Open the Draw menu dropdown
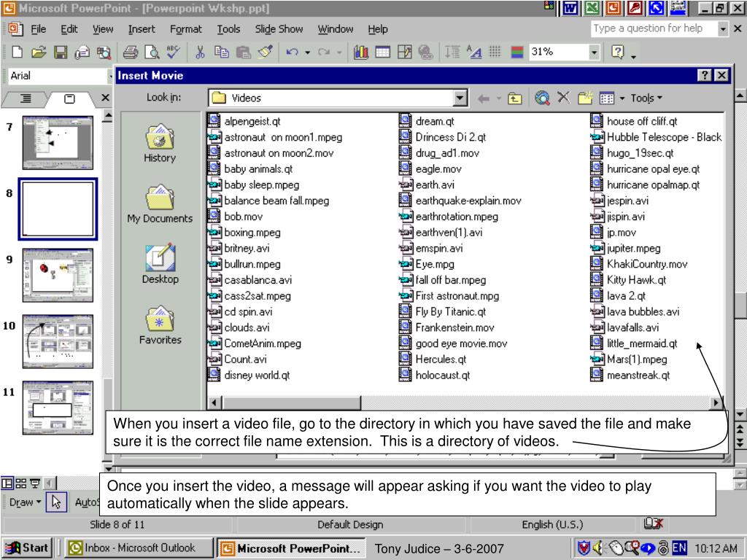Image resolution: width=747 pixels, height=560 pixels. click(x=26, y=502)
